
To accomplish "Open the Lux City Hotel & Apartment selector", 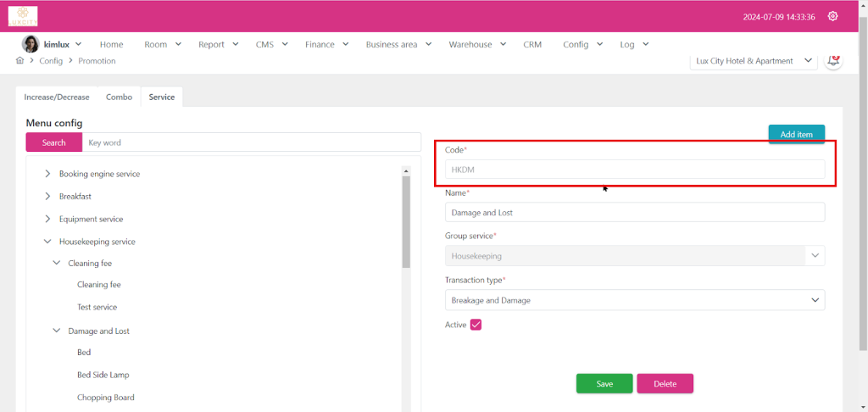I will point(754,61).
